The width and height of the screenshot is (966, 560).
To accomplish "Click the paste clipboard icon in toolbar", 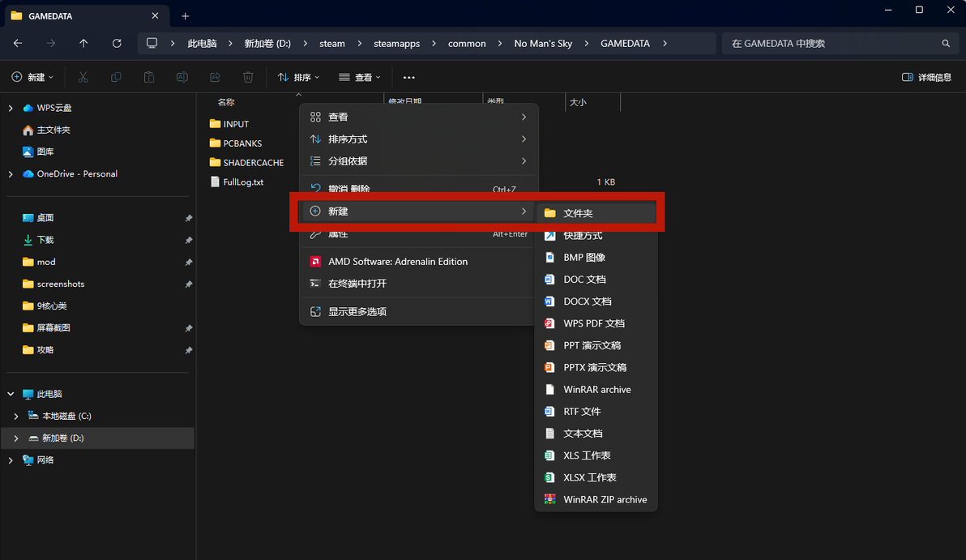I will pyautogui.click(x=149, y=77).
